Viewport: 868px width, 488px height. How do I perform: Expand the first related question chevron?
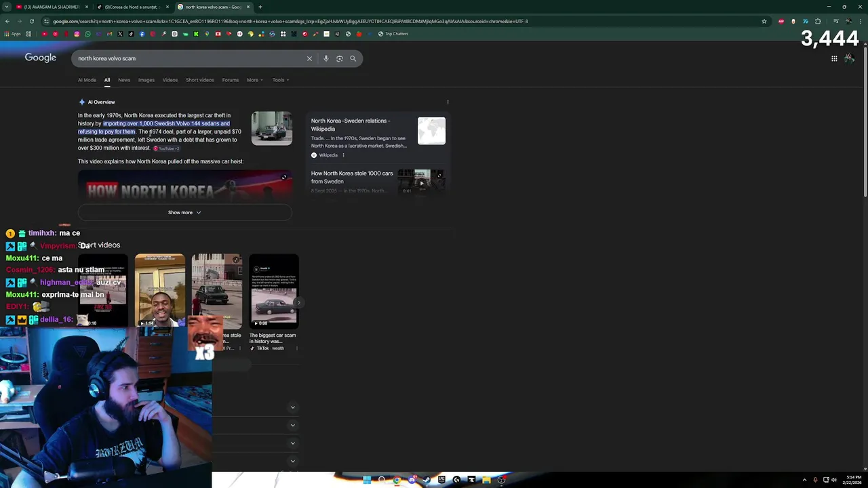[292, 407]
